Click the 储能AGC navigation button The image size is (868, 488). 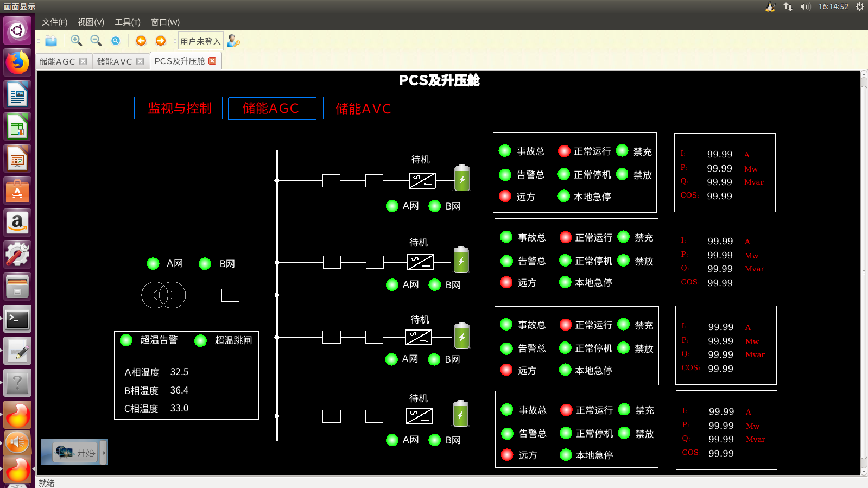pos(272,109)
